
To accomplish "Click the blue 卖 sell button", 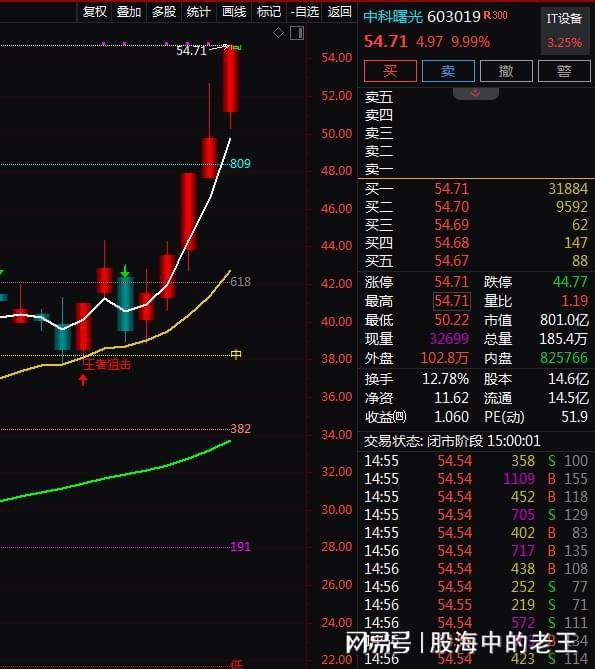I will 448,70.
